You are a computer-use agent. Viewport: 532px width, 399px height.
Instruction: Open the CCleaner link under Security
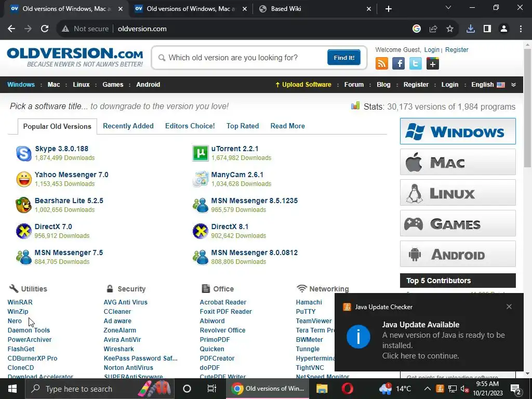[x=117, y=312]
